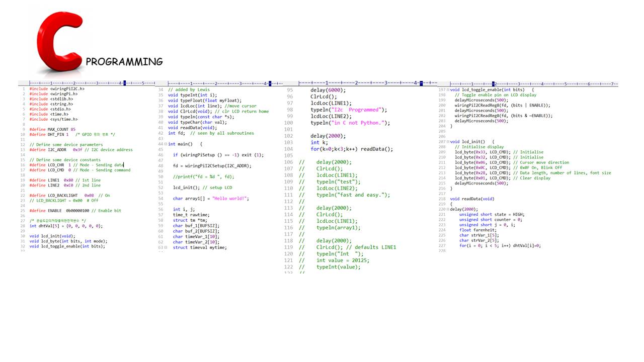Screen dimensions: 644x362
Task: Click the #define I2C_ADDR 0x3f line
Action: (x=80, y=150)
